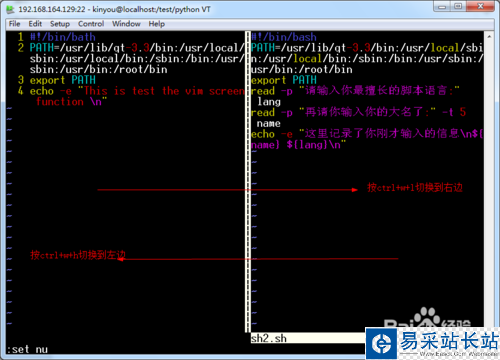Click the scrollbar up arrow
The image size is (500, 360).
(489, 36)
